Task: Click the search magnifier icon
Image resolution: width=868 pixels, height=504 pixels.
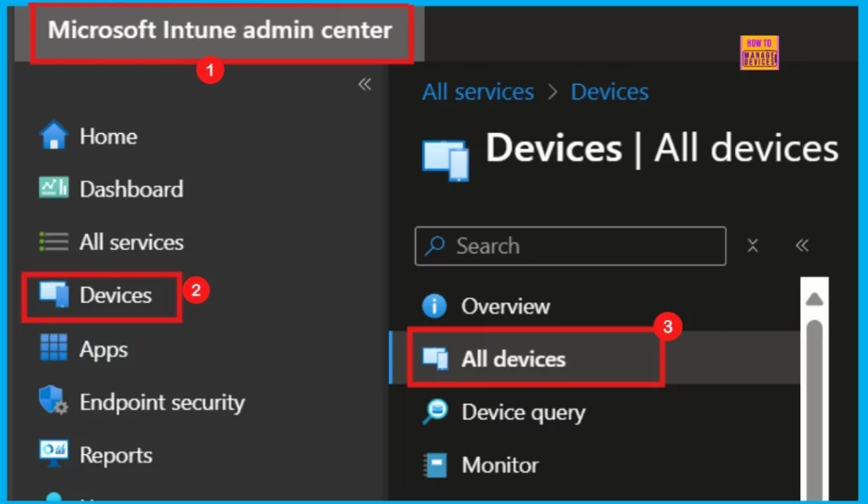Action: [435, 246]
